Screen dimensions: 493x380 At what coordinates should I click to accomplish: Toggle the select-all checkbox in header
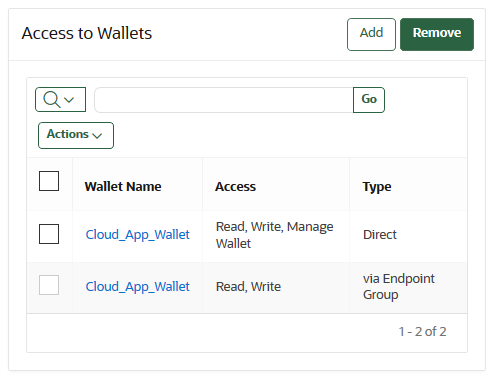coord(49,181)
